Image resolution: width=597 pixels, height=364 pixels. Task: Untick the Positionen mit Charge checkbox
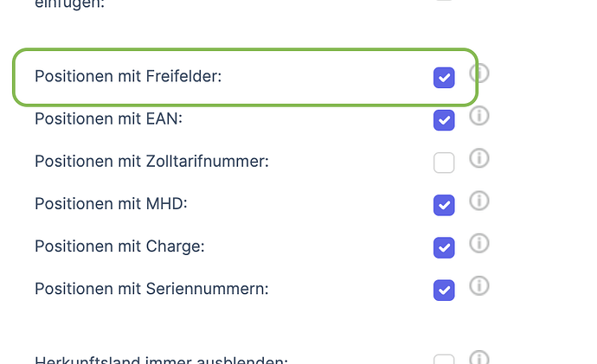coord(444,248)
